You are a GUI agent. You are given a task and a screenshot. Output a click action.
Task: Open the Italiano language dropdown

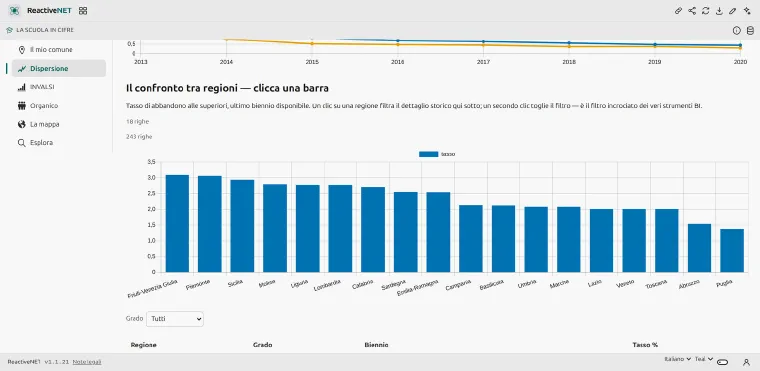click(x=678, y=359)
